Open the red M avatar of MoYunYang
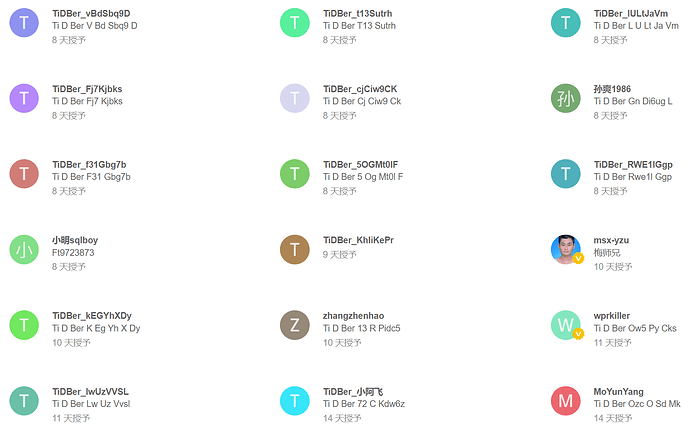Screen dimensions: 690x438 point(566,400)
